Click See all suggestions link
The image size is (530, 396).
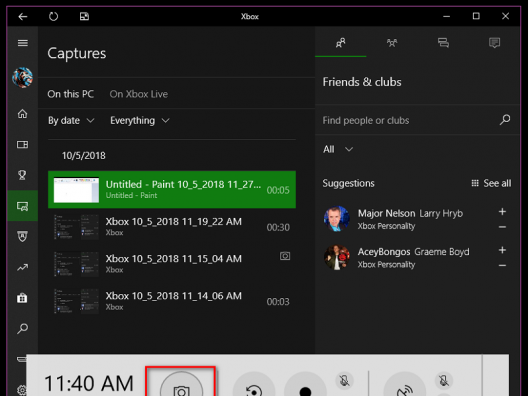tap(491, 183)
